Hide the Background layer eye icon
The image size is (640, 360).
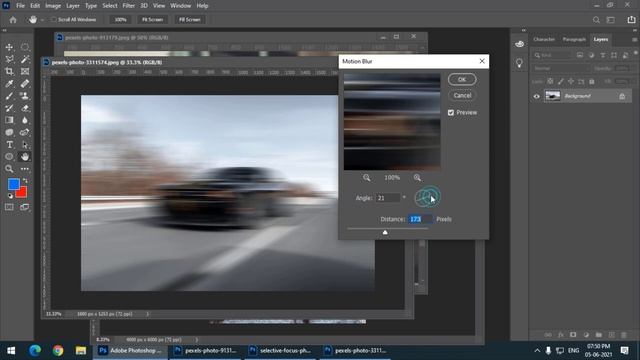(x=537, y=96)
